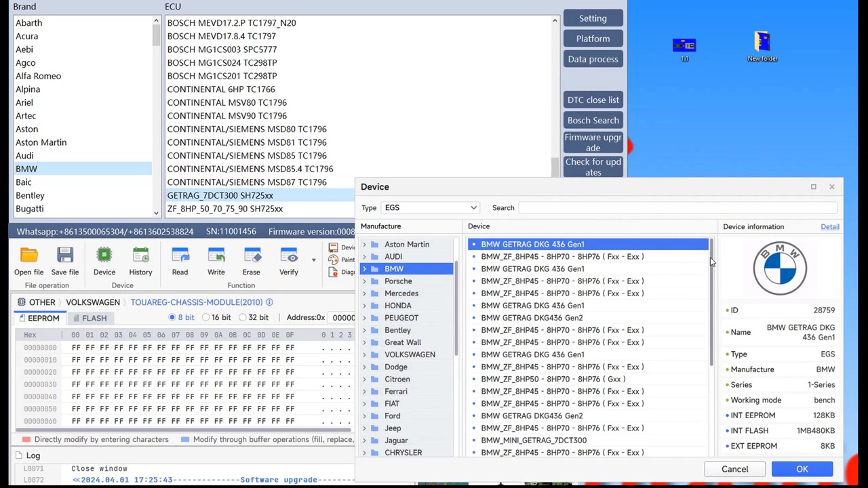Click the OTHER breadcrumb item
This screenshot has height=488, width=868.
[x=42, y=302]
